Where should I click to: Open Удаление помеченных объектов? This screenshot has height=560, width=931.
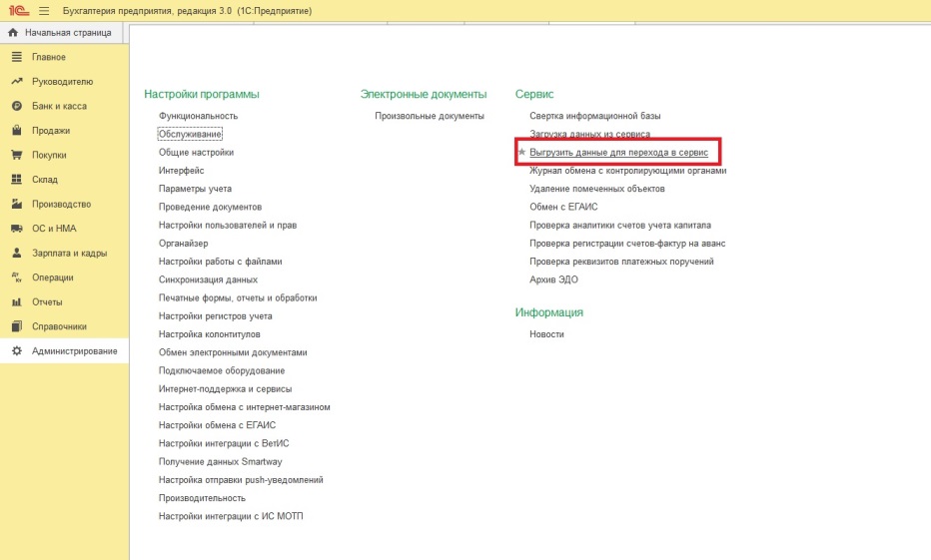coord(597,189)
